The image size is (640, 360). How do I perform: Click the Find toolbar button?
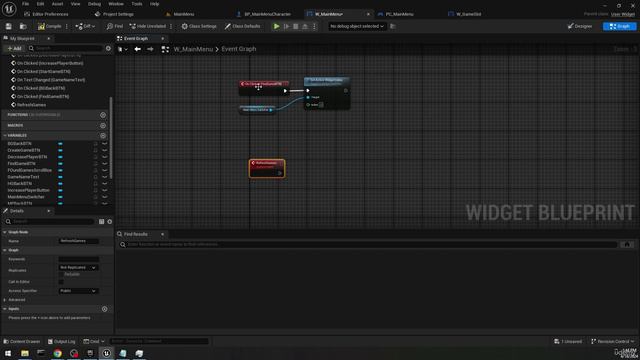[115, 26]
